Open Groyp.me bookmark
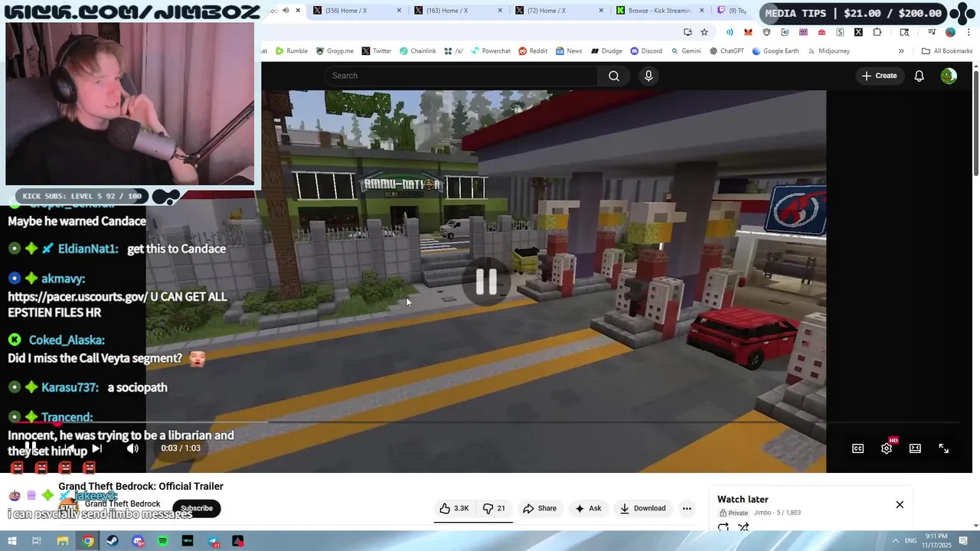Screen dimensions: 980x551 tap(335, 51)
